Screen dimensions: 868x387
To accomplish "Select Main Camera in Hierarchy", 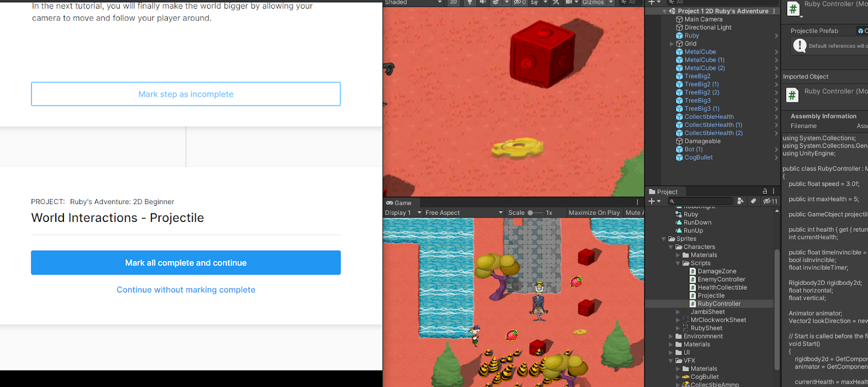I will click(703, 19).
